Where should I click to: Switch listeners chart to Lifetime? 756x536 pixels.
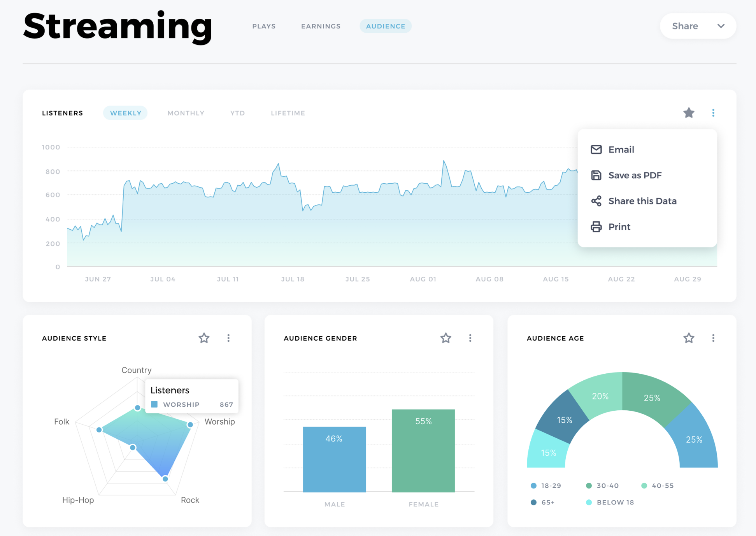point(288,113)
